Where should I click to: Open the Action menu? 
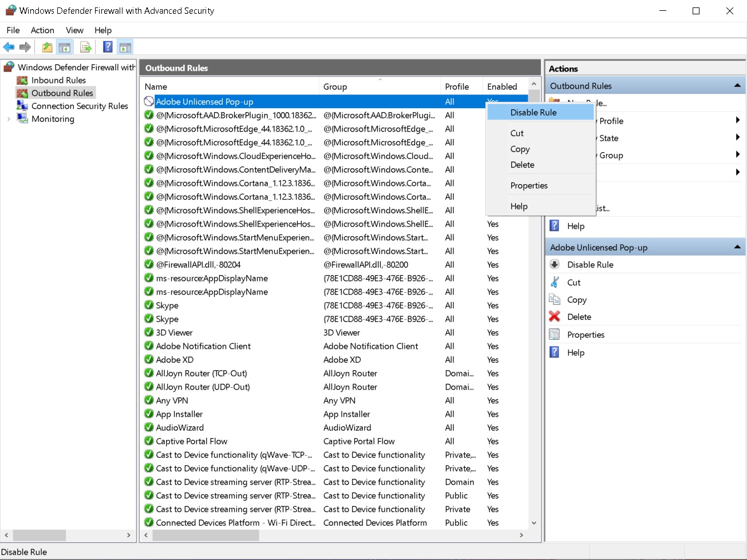tap(42, 30)
